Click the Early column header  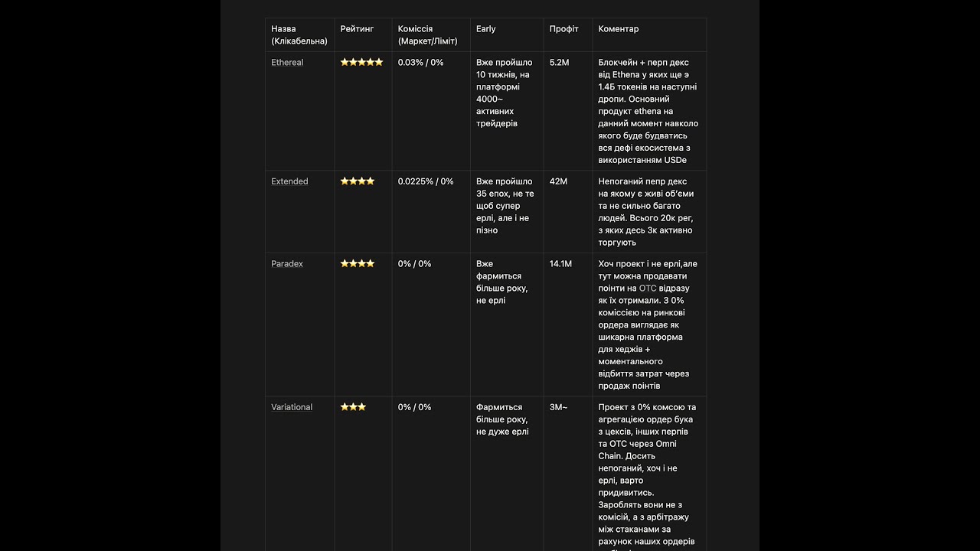click(486, 29)
